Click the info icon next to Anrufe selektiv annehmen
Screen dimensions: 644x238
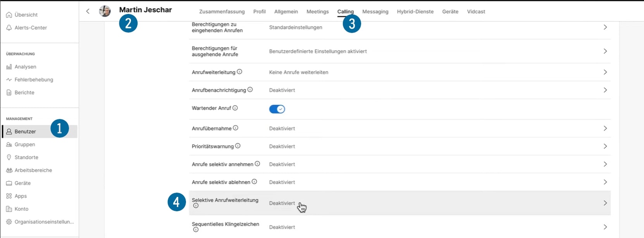(x=257, y=164)
